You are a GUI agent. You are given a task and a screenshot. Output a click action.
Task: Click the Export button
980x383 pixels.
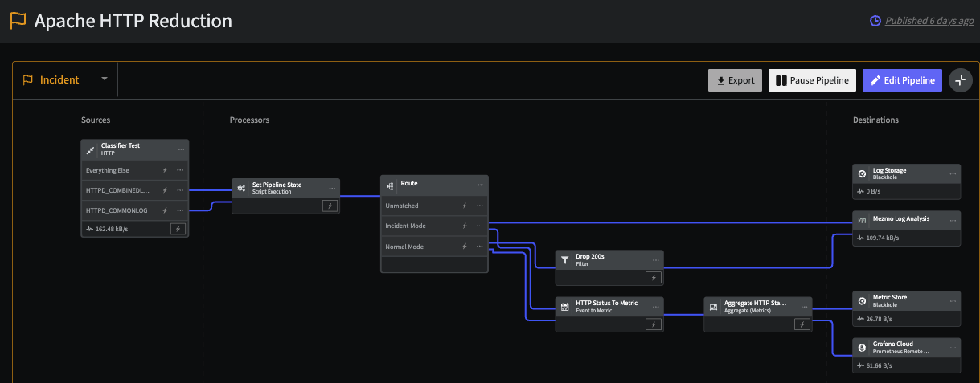click(x=735, y=80)
